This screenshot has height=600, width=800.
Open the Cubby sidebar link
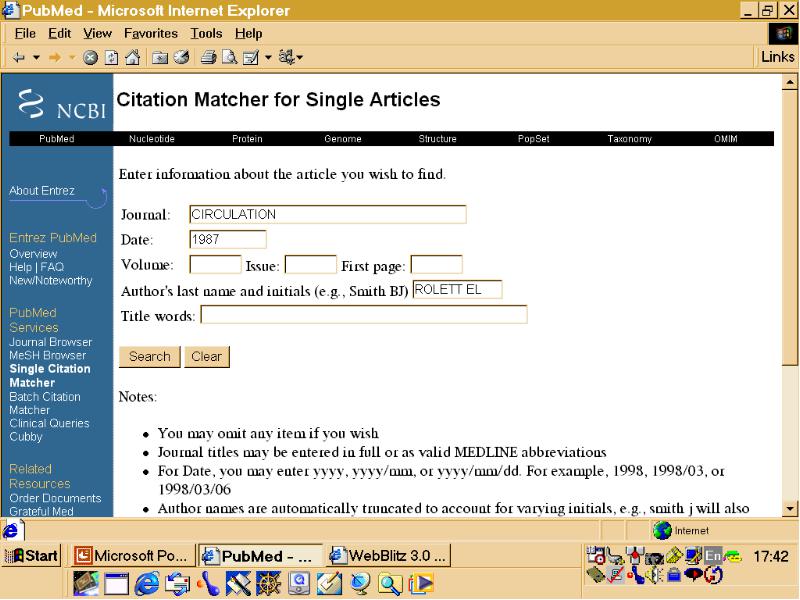click(x=26, y=437)
